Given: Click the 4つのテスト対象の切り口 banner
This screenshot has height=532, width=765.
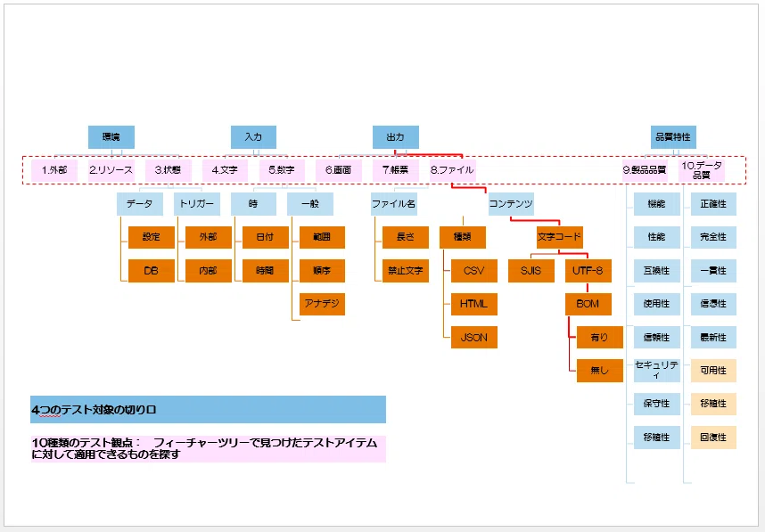Looking at the screenshot, I should point(209,410).
